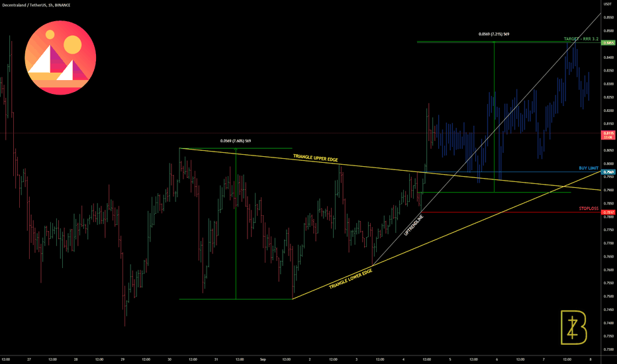Viewport: 617px width, 364px height.
Task: Click date label 8 on time axis
Action: point(591,359)
